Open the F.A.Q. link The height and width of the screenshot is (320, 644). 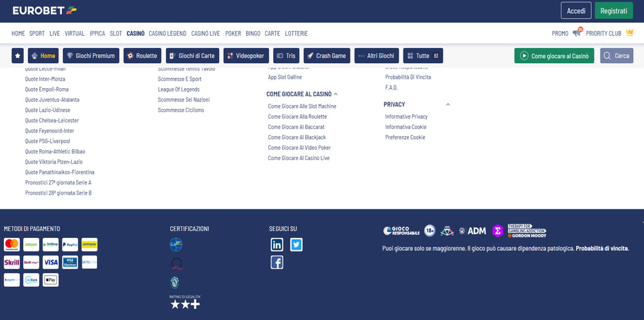click(391, 87)
